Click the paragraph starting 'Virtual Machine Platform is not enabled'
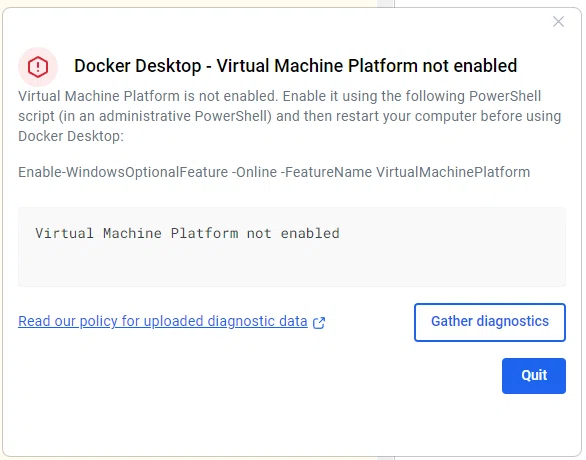This screenshot has width=586, height=460. coord(290,116)
